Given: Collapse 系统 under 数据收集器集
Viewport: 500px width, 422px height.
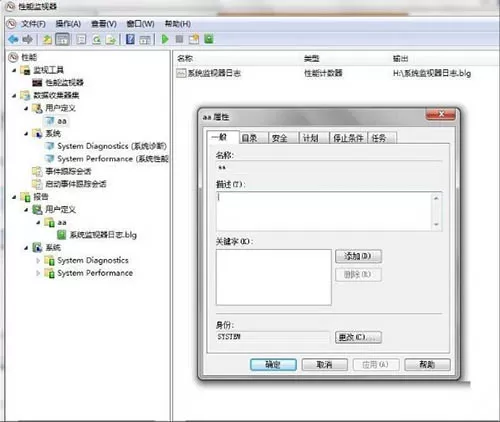Looking at the screenshot, I should coord(26,134).
